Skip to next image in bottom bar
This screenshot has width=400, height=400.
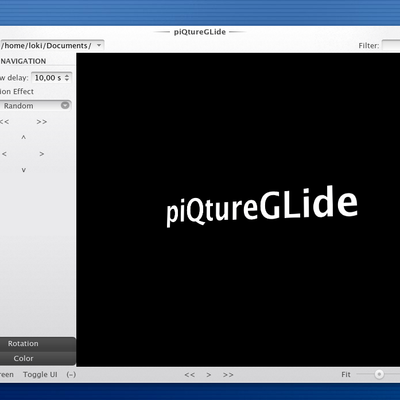click(x=228, y=375)
